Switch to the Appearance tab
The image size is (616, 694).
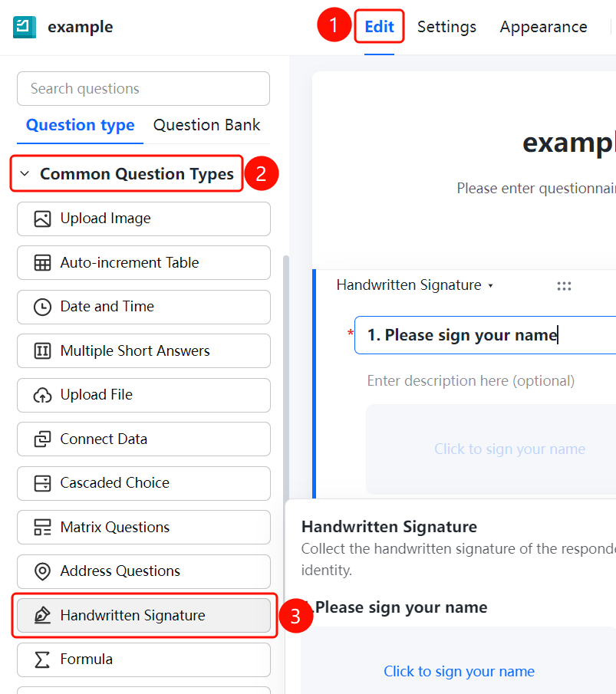[543, 27]
